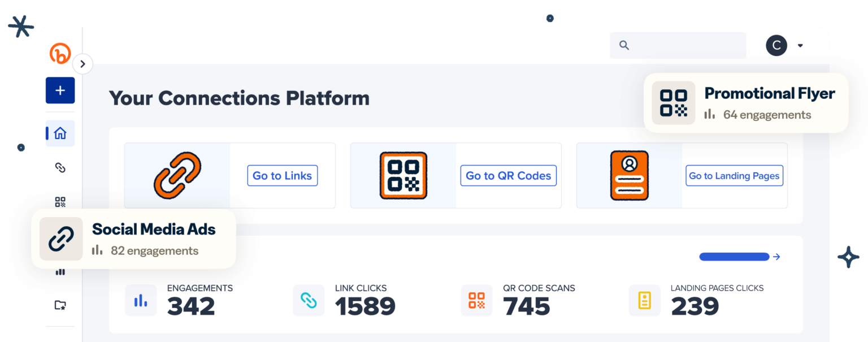Select the Home icon in the sidebar

click(x=60, y=133)
